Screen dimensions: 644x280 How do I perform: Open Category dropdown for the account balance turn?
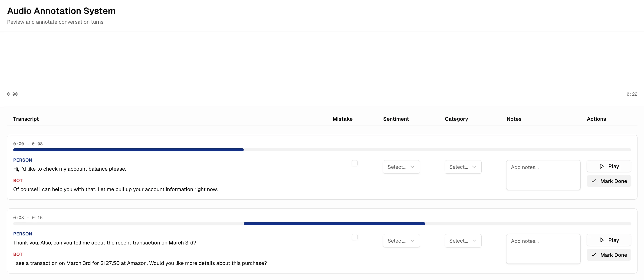[463, 167]
